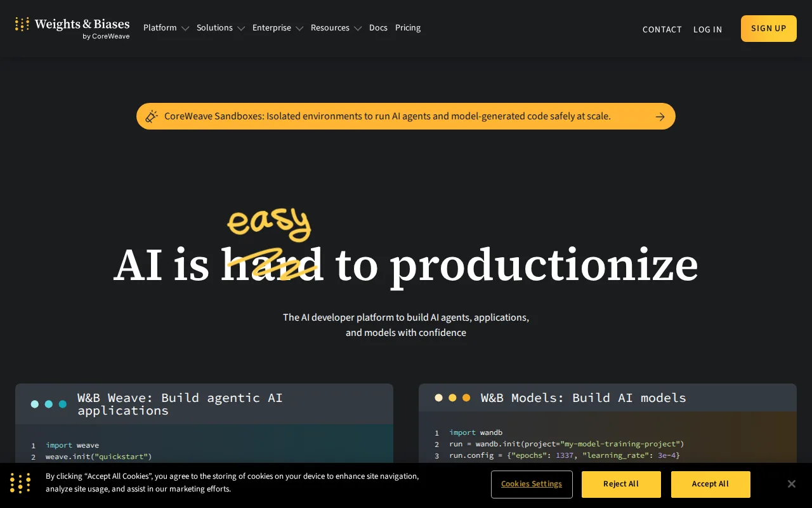Click the W&B Weave code card title

[180, 404]
